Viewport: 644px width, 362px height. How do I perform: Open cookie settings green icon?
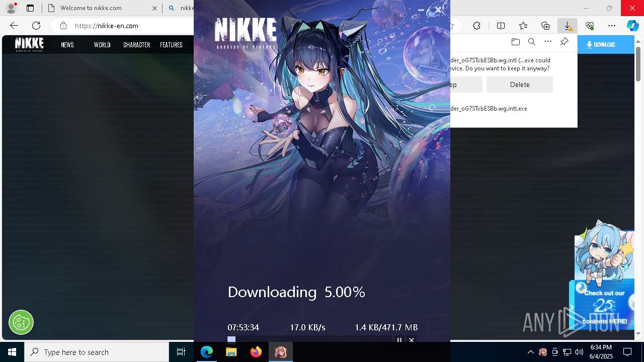tap(21, 322)
